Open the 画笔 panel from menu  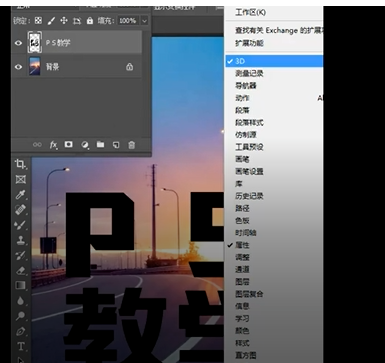click(x=274, y=159)
